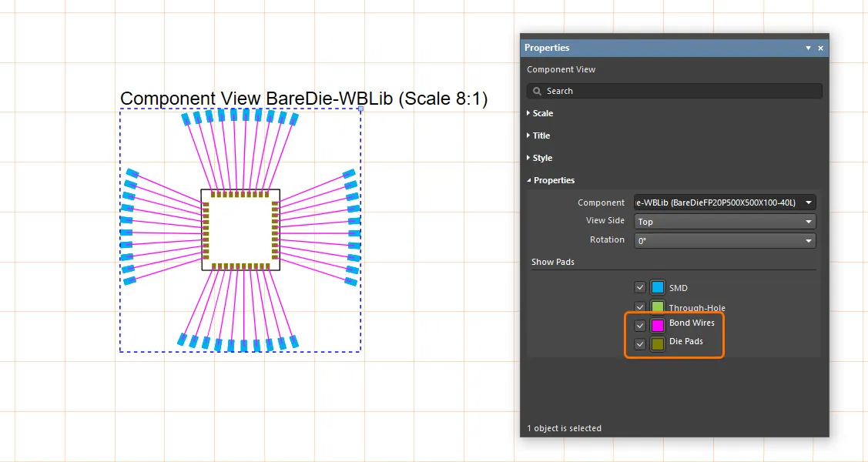Click the green Through-Hole color swatch
Image resolution: width=868 pixels, height=462 pixels.
tap(658, 306)
